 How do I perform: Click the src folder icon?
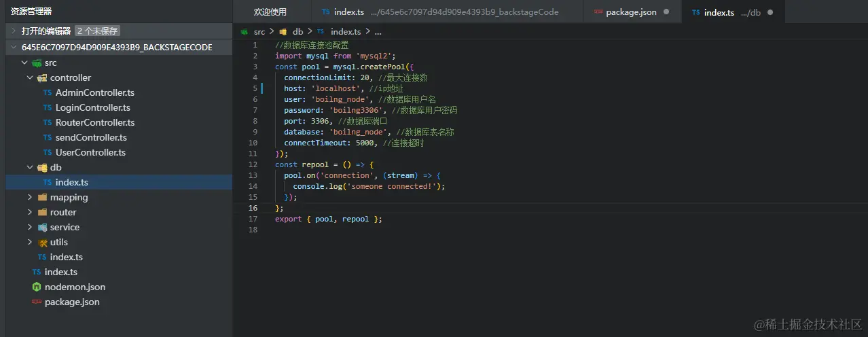(37, 63)
